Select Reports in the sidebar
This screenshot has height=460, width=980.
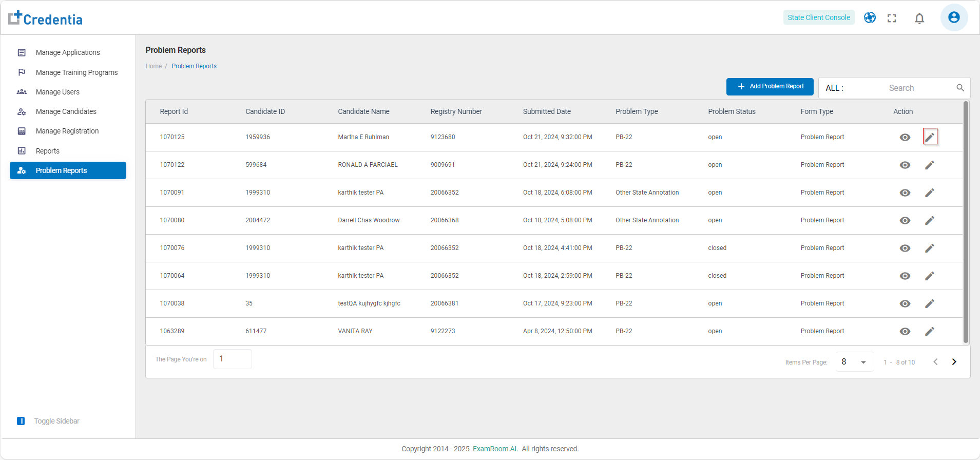pos(48,151)
